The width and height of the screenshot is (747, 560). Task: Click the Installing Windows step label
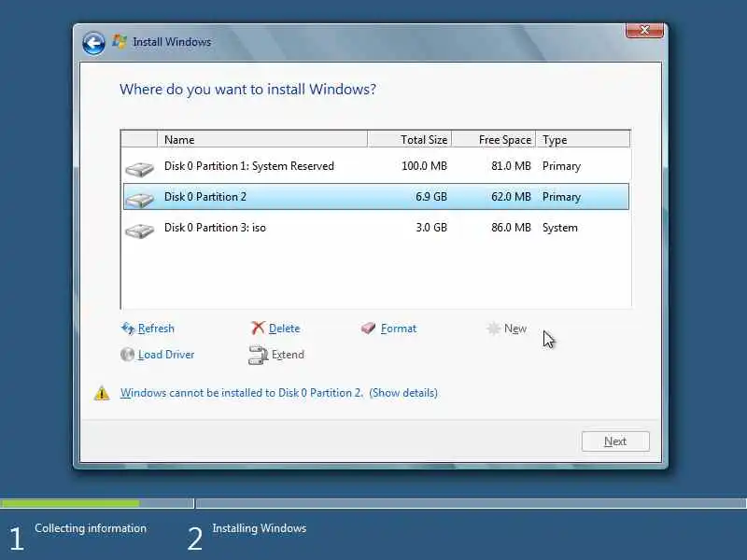click(x=260, y=528)
